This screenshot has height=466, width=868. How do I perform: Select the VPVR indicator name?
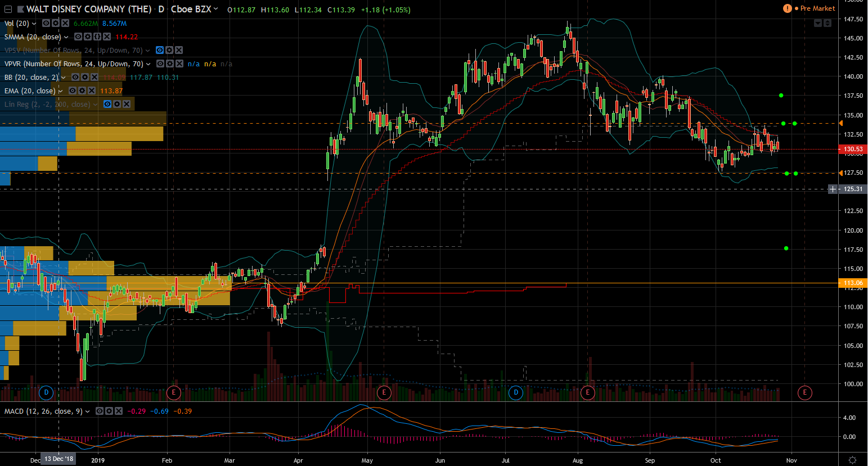click(74, 64)
